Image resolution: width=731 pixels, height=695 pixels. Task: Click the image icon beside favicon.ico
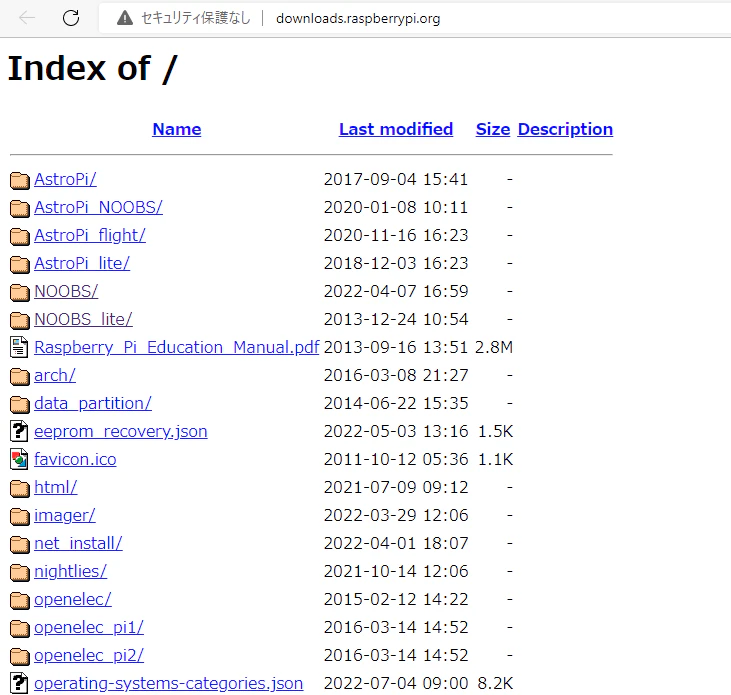19,459
